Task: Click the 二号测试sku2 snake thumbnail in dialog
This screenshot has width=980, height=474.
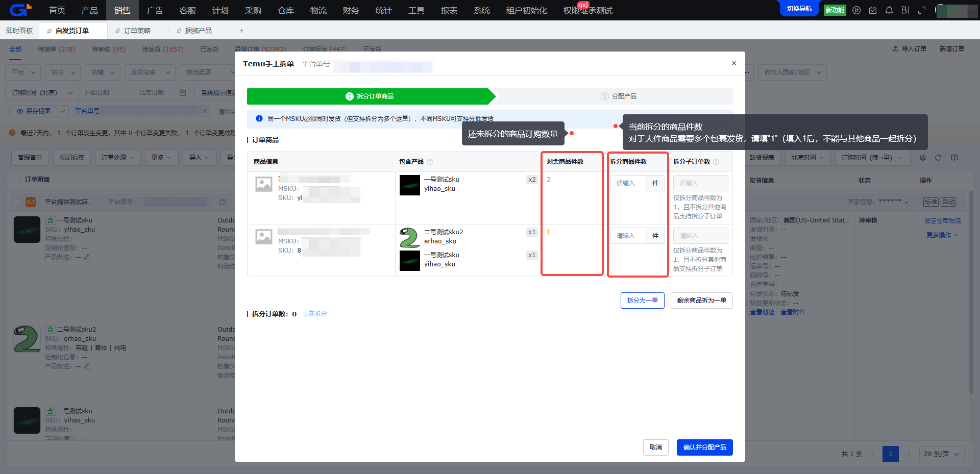Action: [x=409, y=238]
